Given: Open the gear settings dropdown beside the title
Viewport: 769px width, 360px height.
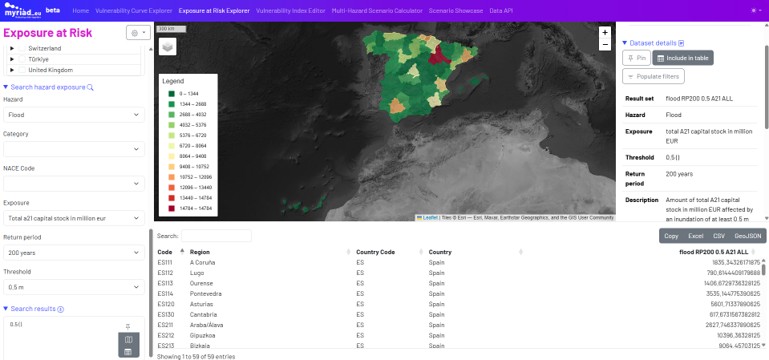Looking at the screenshot, I should coord(138,33).
